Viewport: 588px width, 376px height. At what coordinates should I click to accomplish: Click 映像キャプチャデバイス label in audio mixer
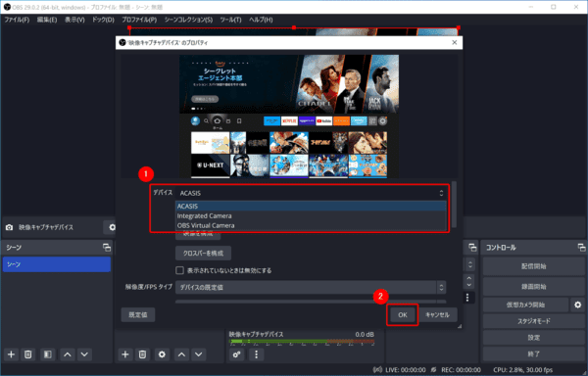coord(257,334)
